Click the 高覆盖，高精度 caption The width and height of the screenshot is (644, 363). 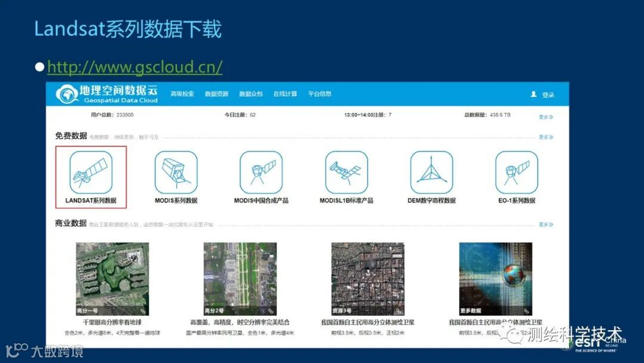tap(240, 322)
